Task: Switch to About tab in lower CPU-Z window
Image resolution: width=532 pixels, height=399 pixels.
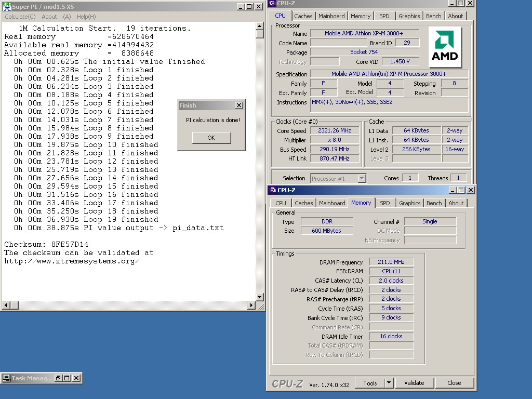Action: coord(456,203)
